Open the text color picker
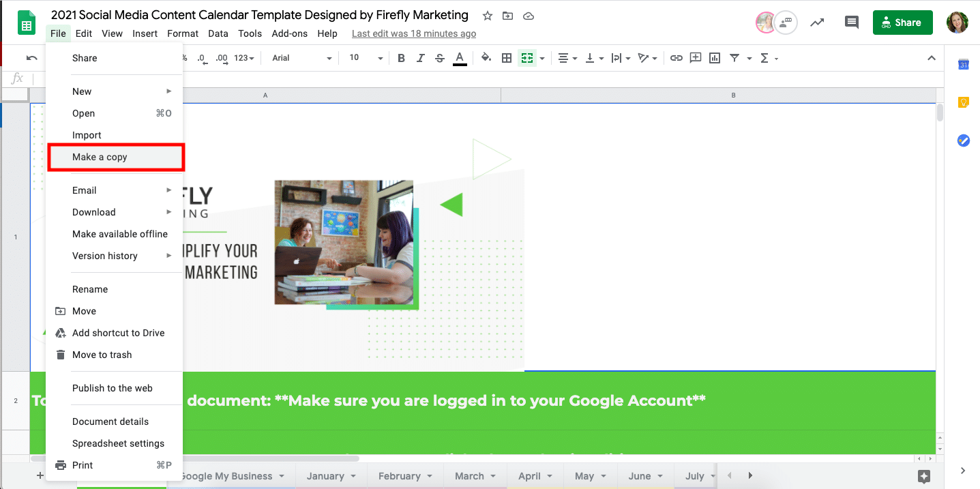The image size is (980, 489). [460, 59]
